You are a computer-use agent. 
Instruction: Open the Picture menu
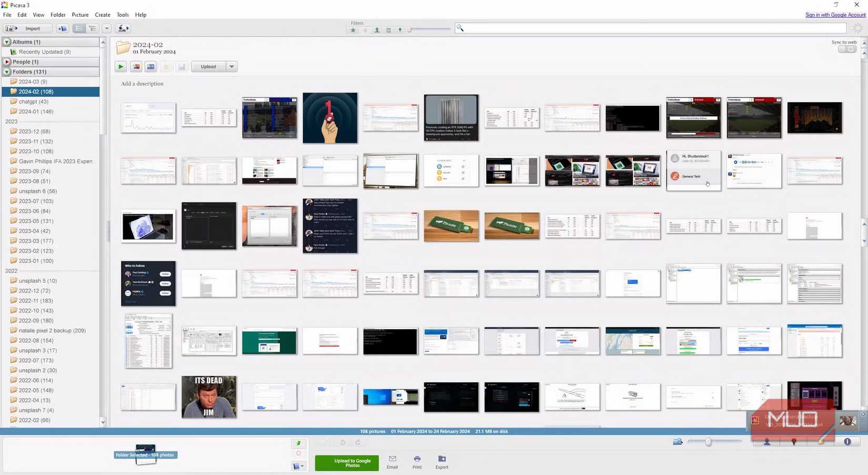(80, 14)
